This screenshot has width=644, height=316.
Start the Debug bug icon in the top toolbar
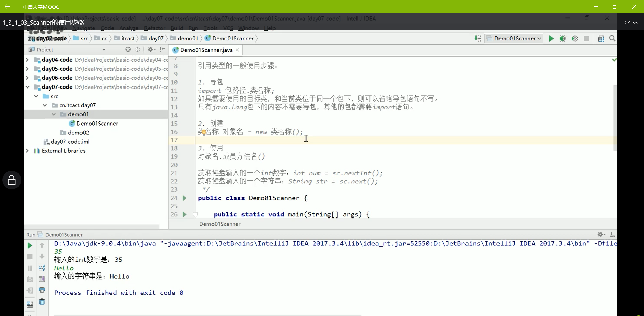[563, 39]
